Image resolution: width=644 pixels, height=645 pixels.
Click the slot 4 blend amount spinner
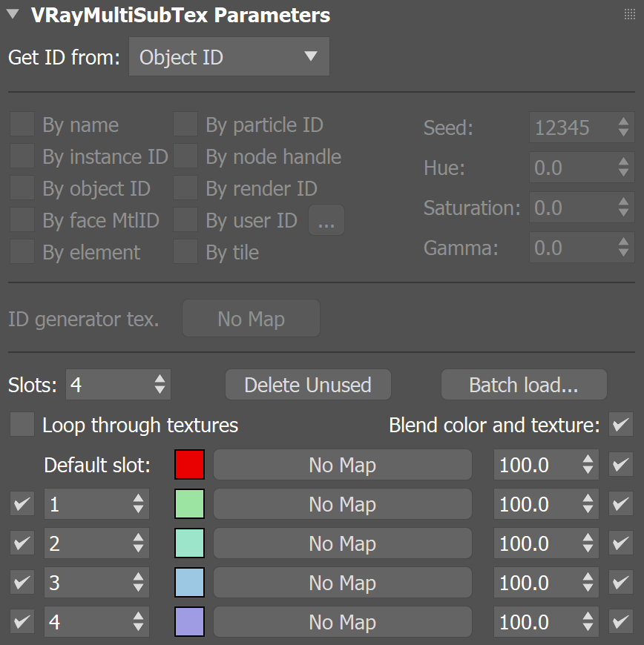(588, 622)
